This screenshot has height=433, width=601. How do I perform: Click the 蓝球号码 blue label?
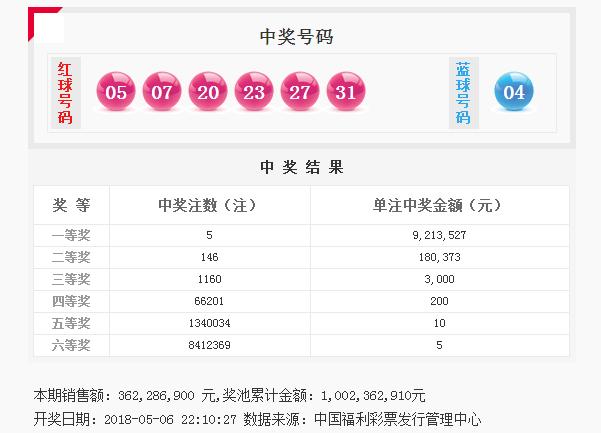pyautogui.click(x=463, y=92)
